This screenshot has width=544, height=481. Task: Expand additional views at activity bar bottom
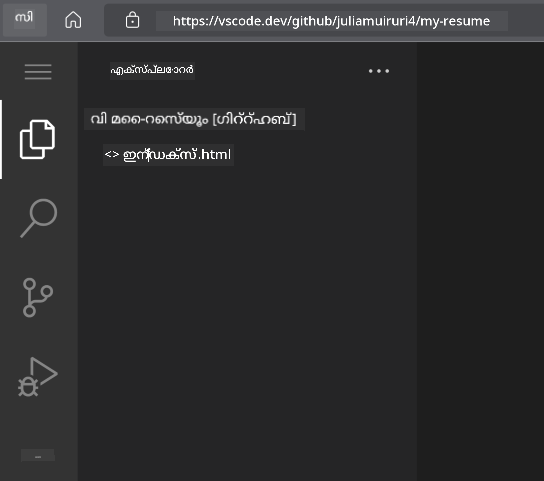(x=38, y=455)
